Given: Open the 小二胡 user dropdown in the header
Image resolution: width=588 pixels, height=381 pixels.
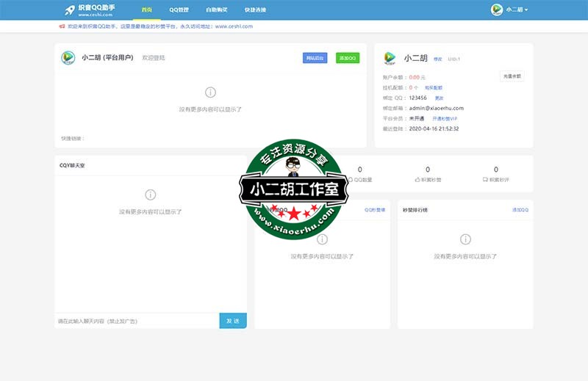Looking at the screenshot, I should 510,10.
